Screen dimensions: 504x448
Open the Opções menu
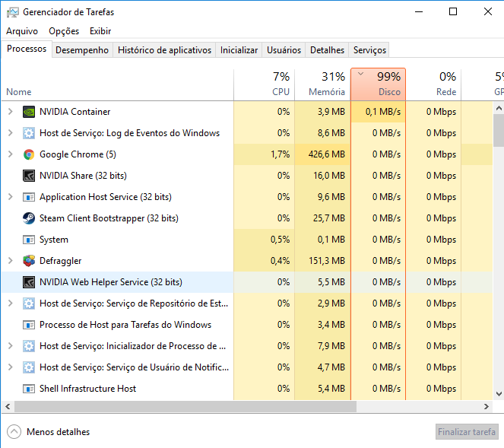coord(64,31)
